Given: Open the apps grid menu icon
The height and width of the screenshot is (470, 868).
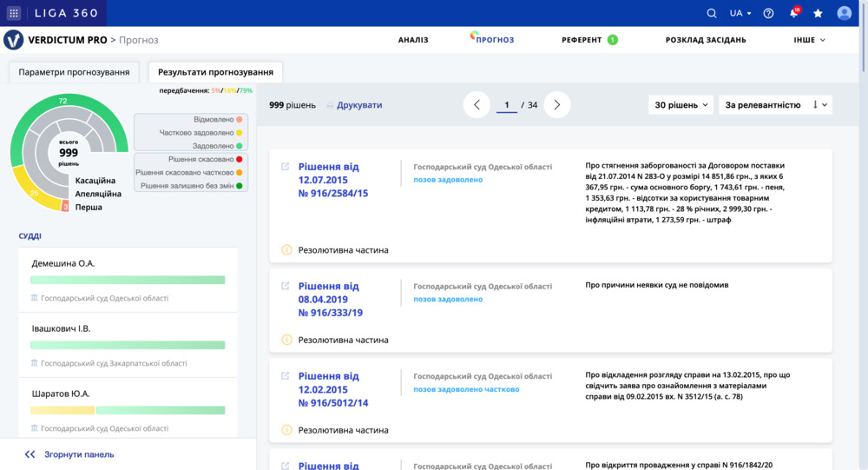Looking at the screenshot, I should (x=14, y=13).
